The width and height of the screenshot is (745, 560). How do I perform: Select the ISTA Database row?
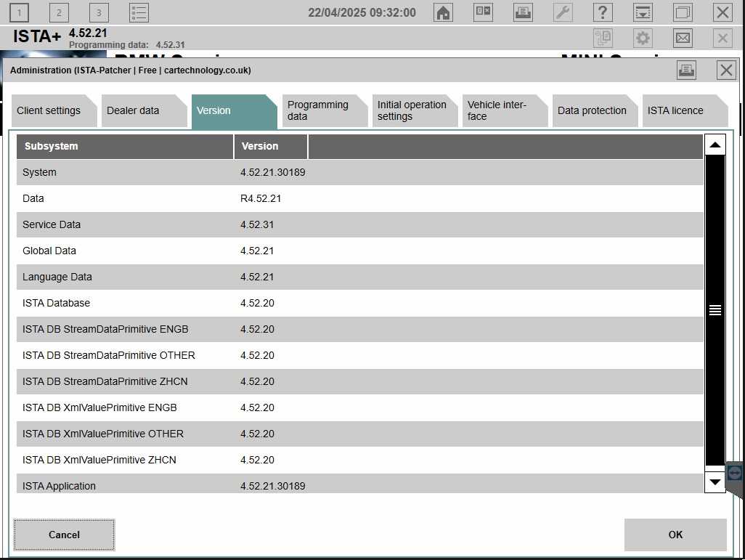tap(359, 304)
